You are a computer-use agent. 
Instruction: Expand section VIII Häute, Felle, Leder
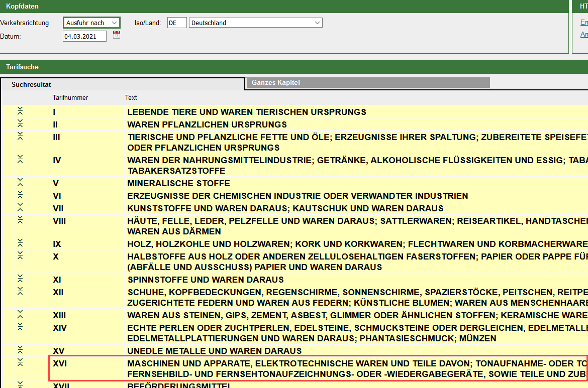(x=20, y=220)
